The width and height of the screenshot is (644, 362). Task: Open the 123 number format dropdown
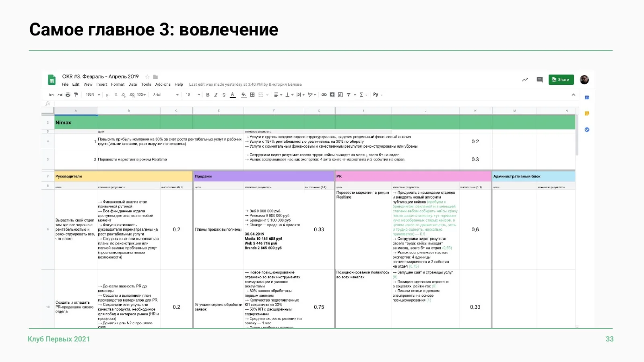coord(141,95)
